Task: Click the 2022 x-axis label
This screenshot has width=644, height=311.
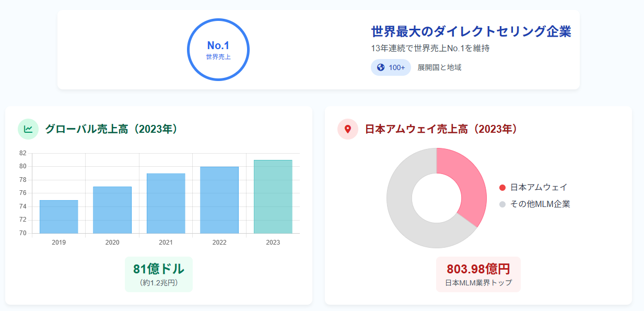Action: click(219, 243)
